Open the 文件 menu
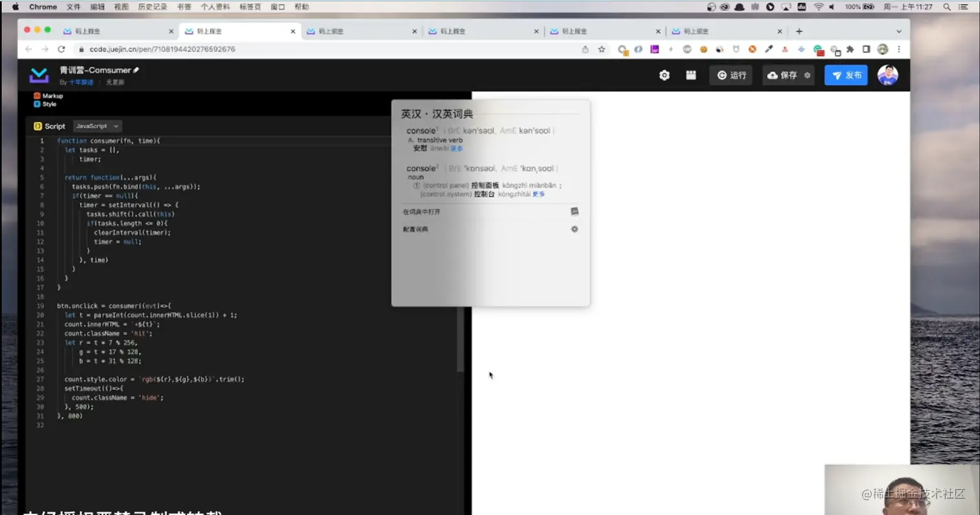 [73, 6]
